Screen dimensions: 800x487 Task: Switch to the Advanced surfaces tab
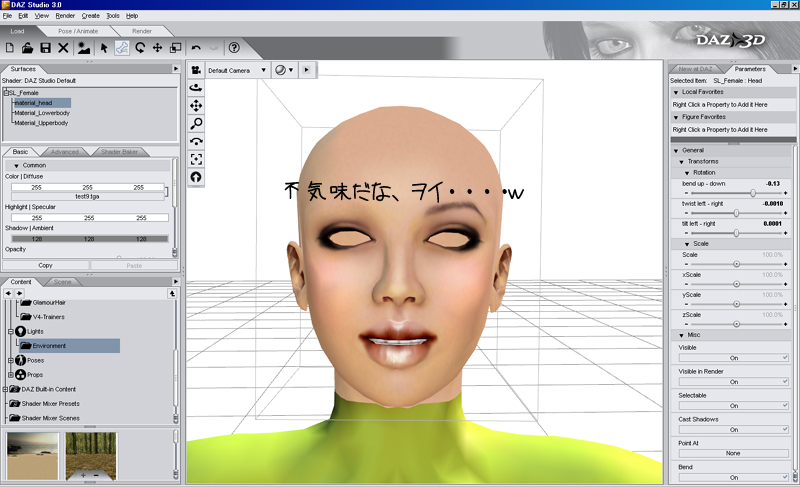point(65,152)
